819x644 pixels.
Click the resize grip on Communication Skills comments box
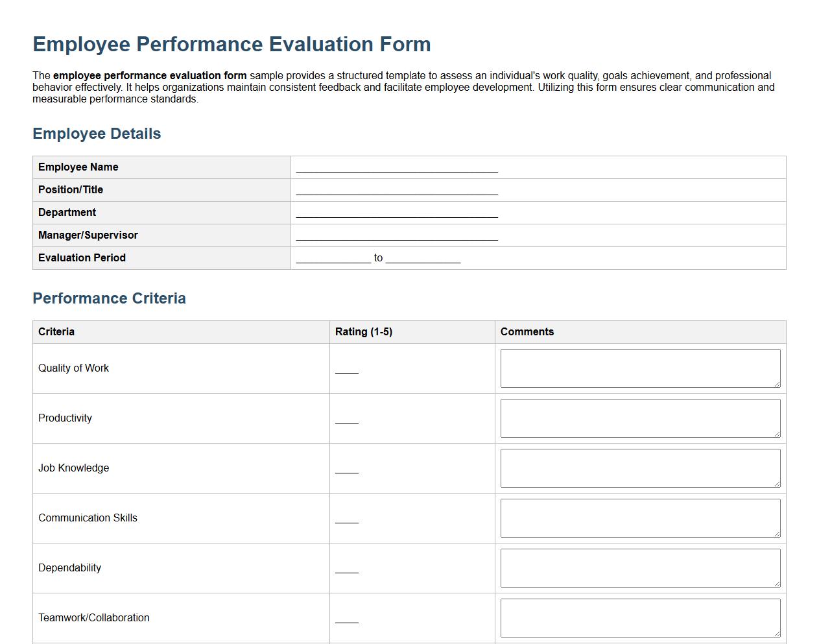point(777,534)
